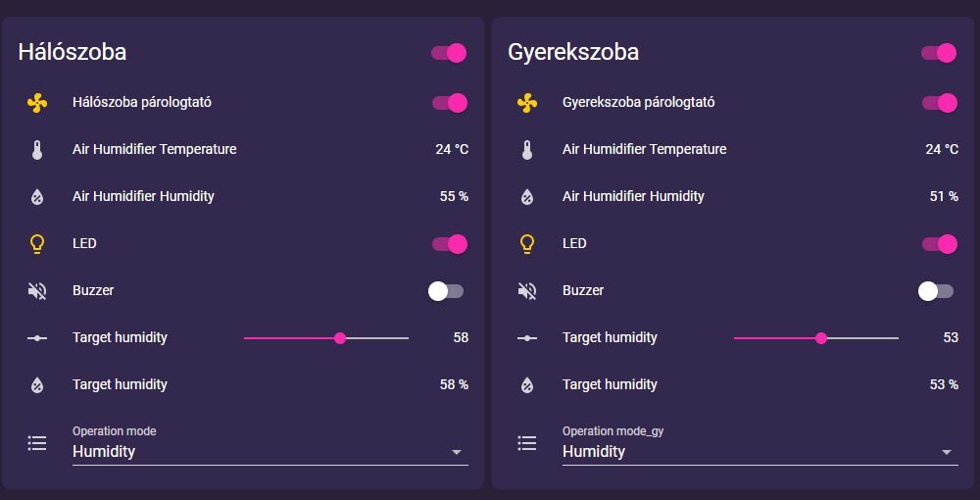Open the Hálószoba Operation mode dropdown
This screenshot has height=500, width=980.
pyautogui.click(x=269, y=451)
